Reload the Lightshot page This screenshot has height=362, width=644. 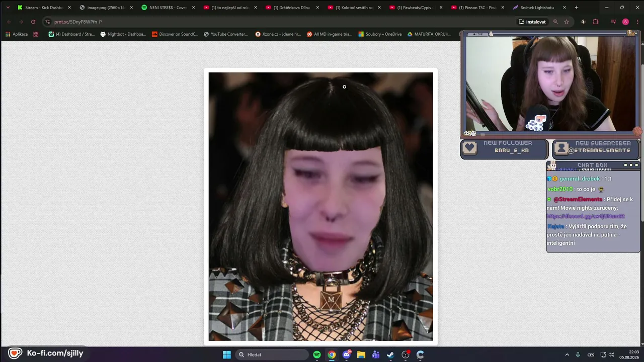pyautogui.click(x=33, y=22)
